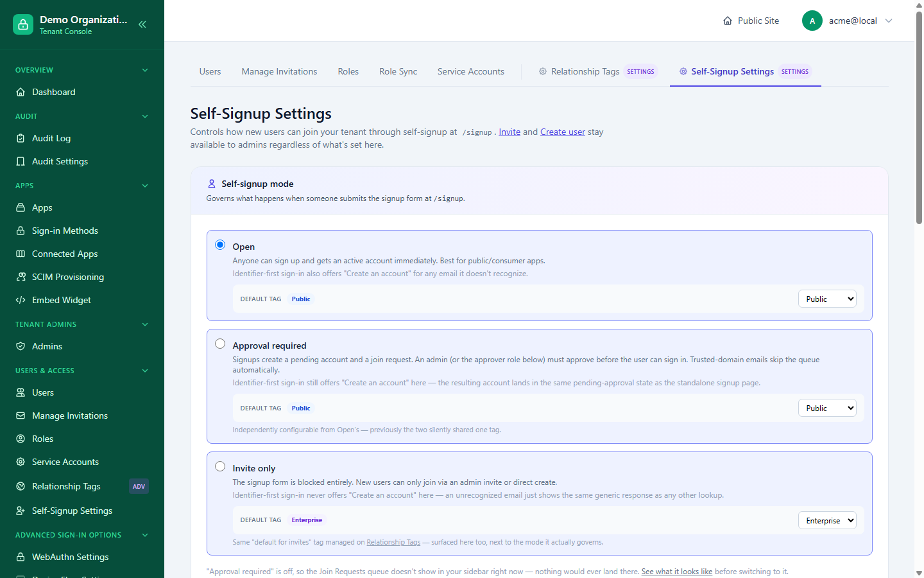Open the Enterprise default tag dropdown
Screen dimensions: 924x578
coord(827,520)
